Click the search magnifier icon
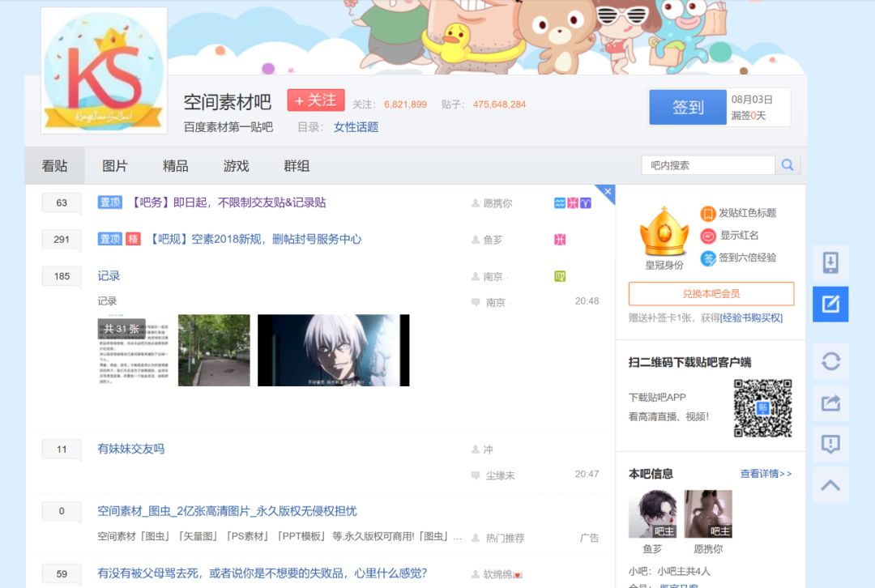 tap(787, 164)
